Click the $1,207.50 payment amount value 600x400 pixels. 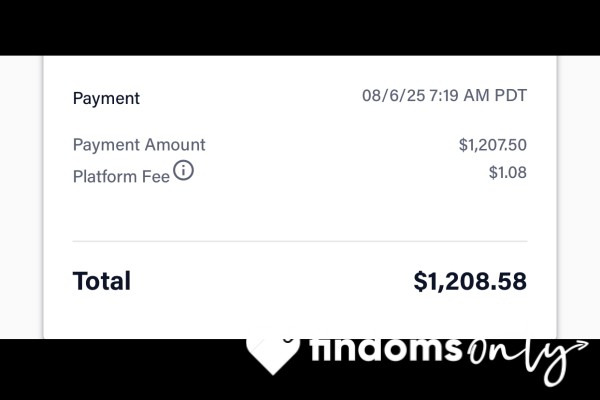coord(492,145)
